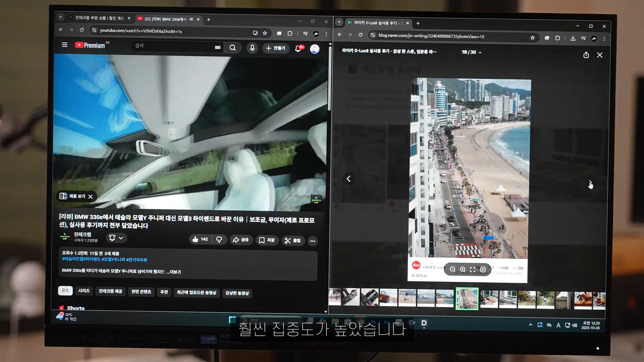Enter fullscreen in the Naver photo viewer
Image resolution: width=644 pixels, height=362 pixels.
pyautogui.click(x=473, y=269)
